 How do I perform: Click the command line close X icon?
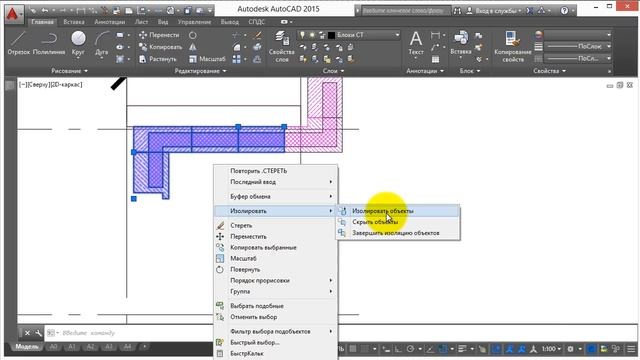click(x=27, y=333)
